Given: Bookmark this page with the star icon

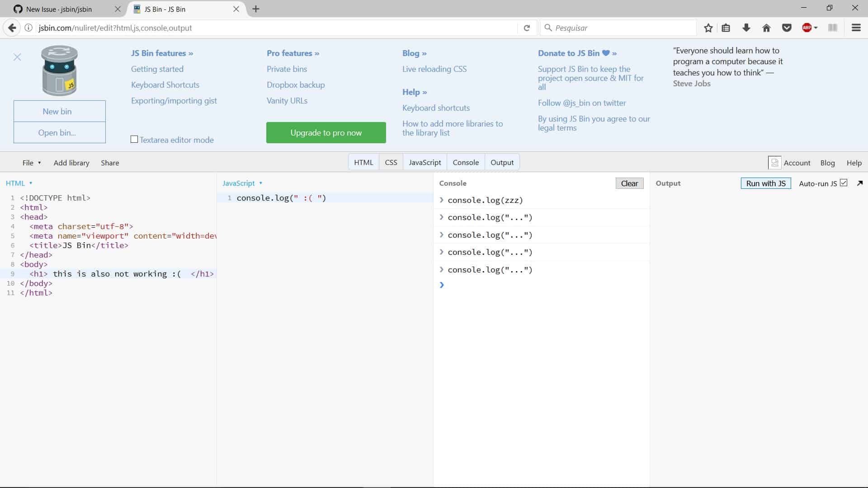Looking at the screenshot, I should click(x=708, y=28).
